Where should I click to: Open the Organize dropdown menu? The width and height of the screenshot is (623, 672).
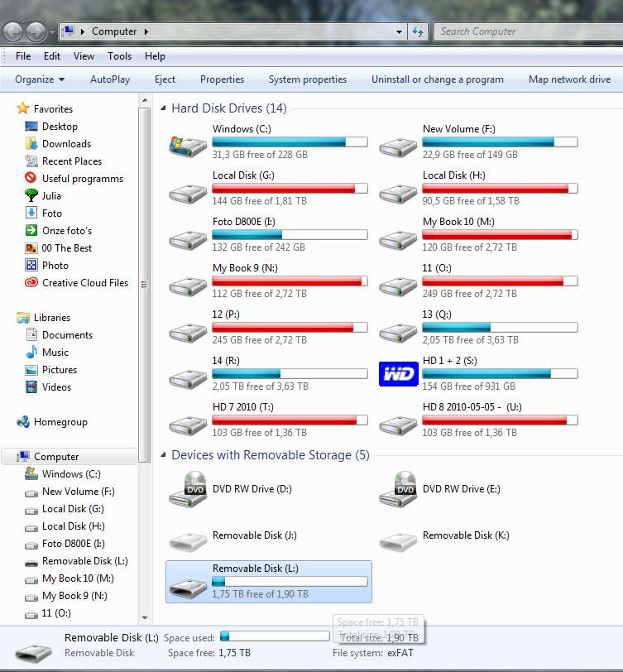(x=40, y=79)
